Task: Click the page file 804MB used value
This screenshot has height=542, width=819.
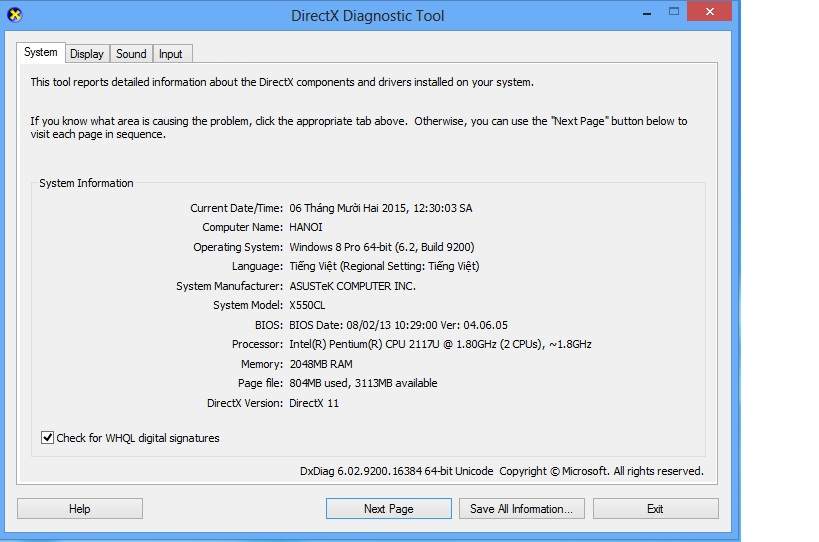Action: click(363, 383)
